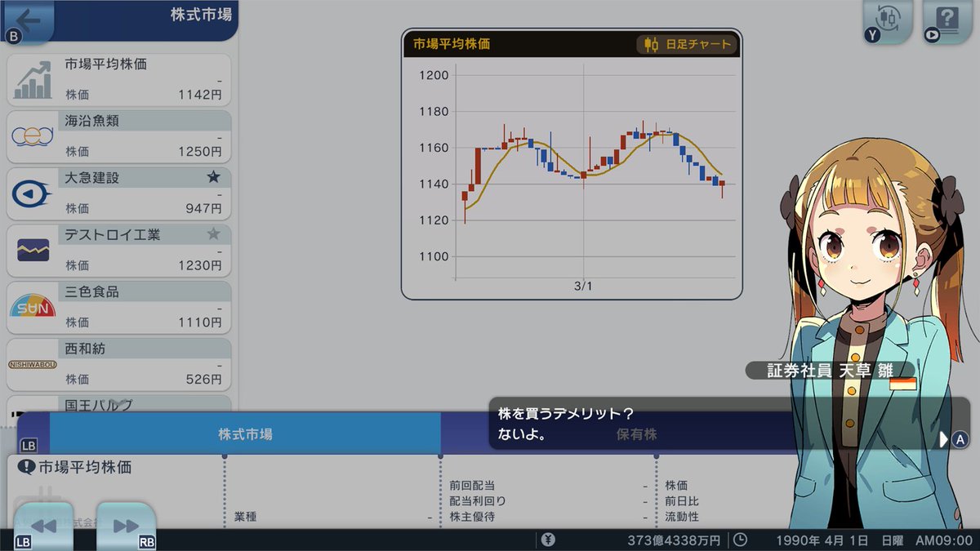Click the time AM09:00

[x=944, y=540]
